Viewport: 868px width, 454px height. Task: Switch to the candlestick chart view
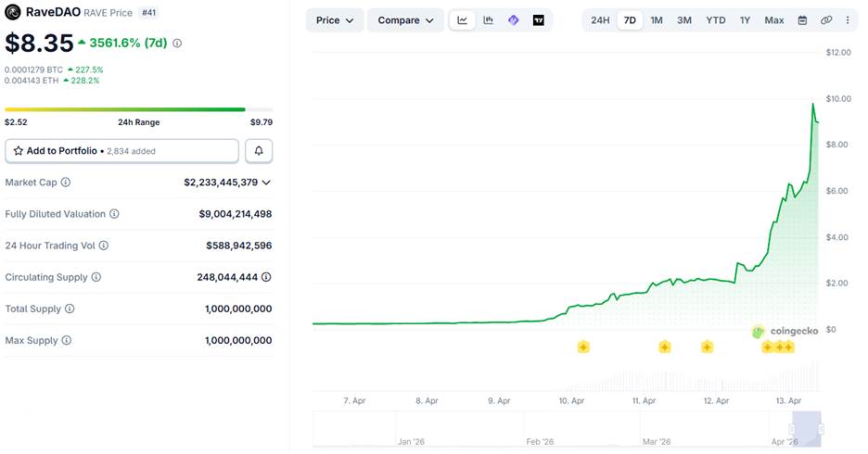tap(488, 20)
